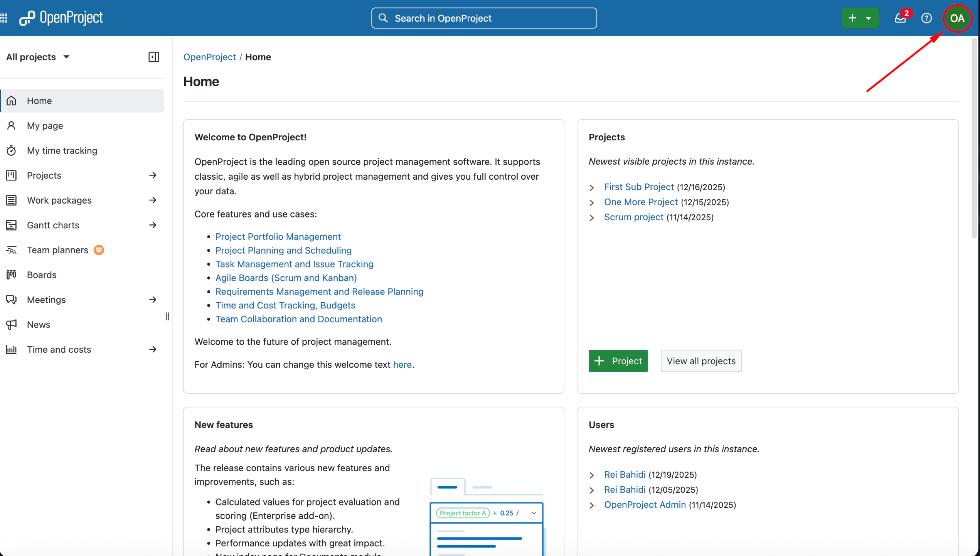The height and width of the screenshot is (556, 980).
Task: Click the Home house icon in sidebar
Action: (12, 101)
